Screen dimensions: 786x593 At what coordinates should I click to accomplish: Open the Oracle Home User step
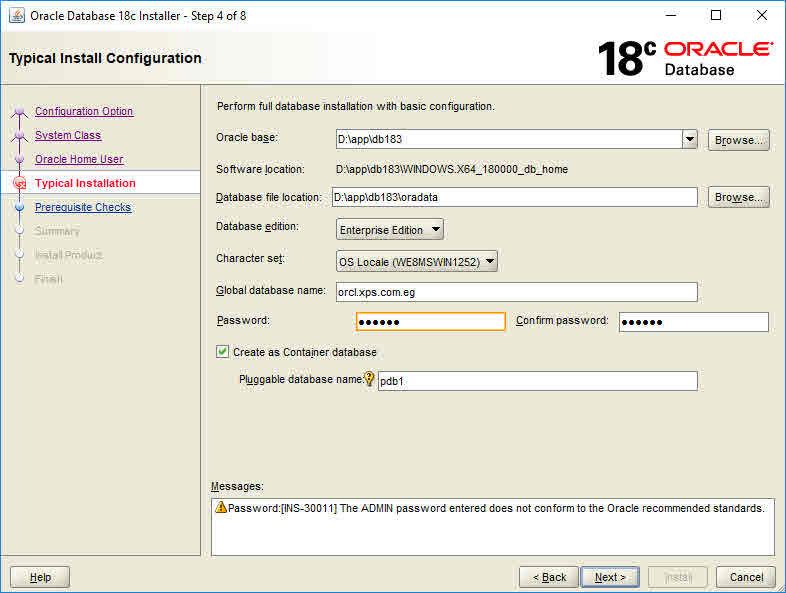point(79,159)
